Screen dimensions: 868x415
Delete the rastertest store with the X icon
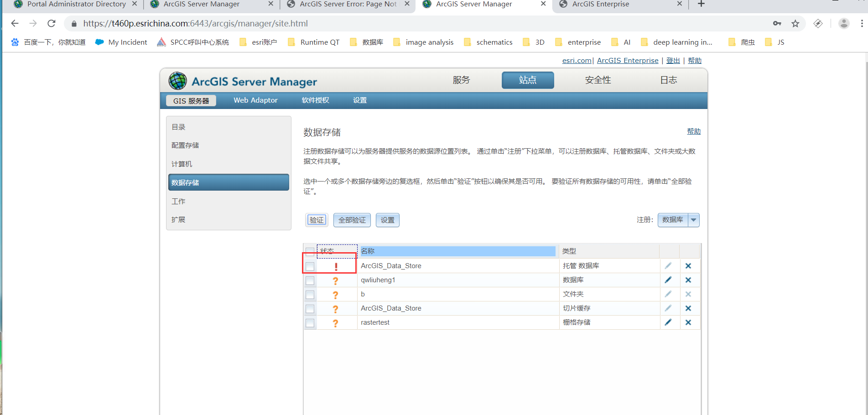pyautogui.click(x=688, y=322)
